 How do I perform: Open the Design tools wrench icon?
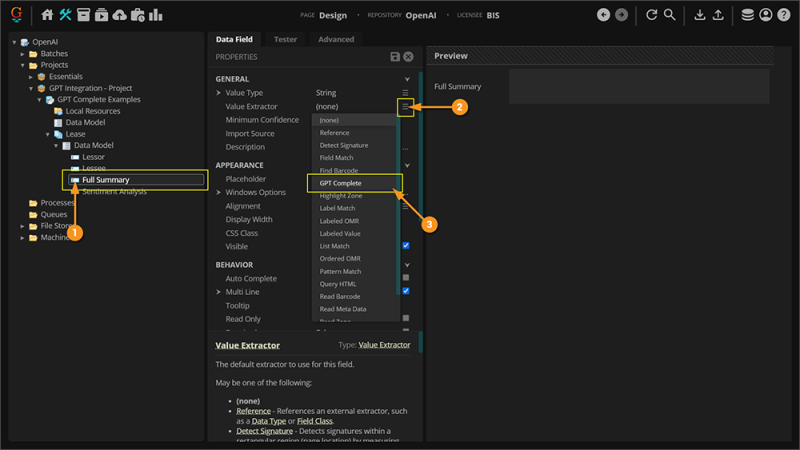66,15
